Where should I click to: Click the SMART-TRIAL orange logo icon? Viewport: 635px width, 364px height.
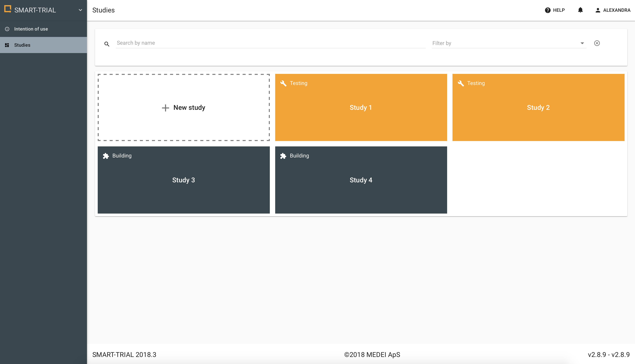tap(8, 9)
